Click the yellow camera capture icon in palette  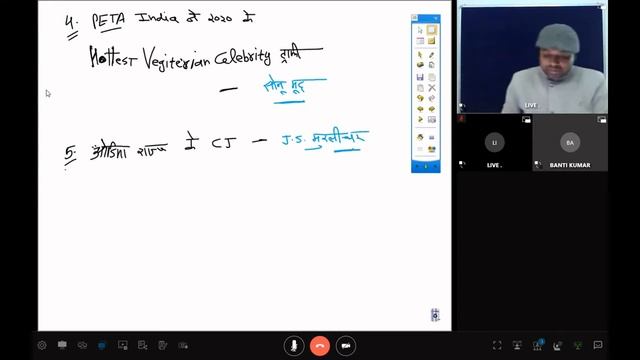(431, 149)
